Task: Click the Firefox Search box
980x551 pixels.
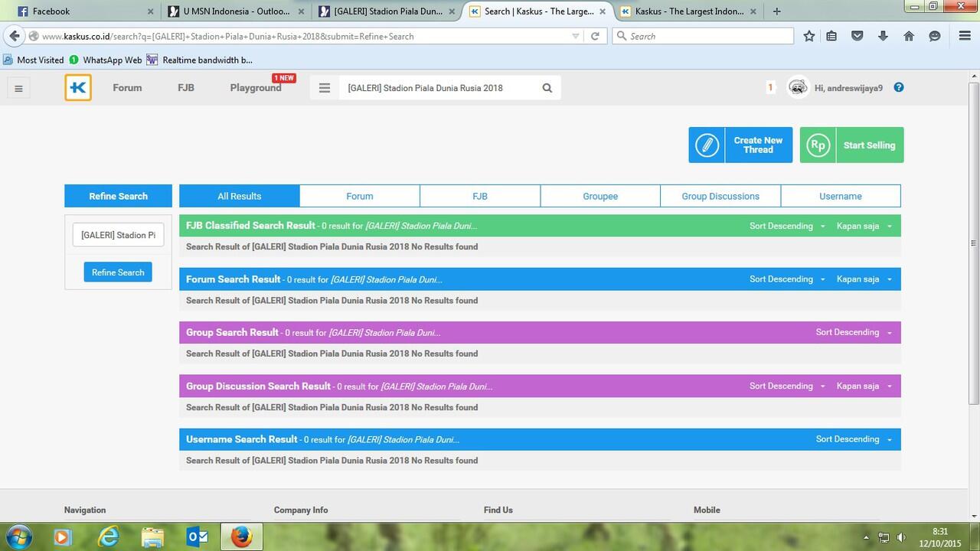Action: point(703,36)
